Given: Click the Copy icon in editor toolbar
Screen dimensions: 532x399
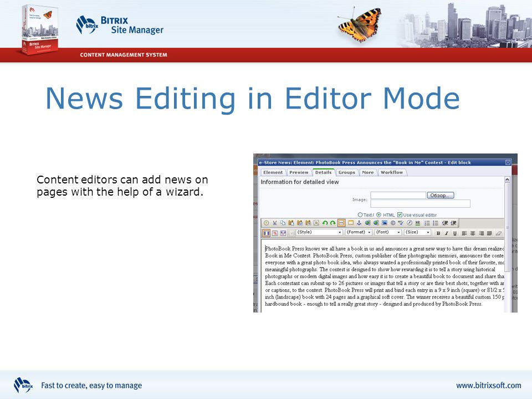Looking at the screenshot, I should (283, 223).
